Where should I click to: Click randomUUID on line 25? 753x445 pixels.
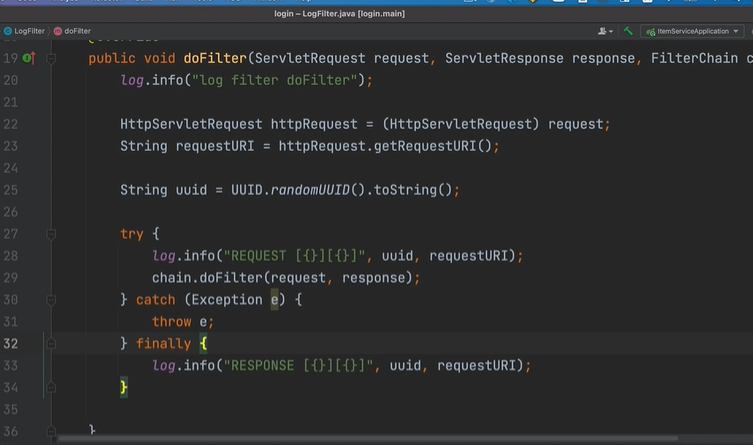coord(310,190)
